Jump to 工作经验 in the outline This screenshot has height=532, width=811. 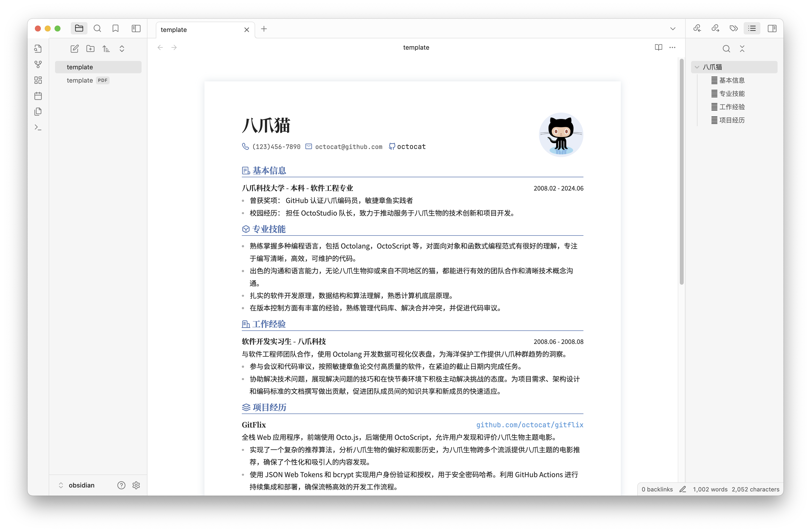pyautogui.click(x=732, y=107)
